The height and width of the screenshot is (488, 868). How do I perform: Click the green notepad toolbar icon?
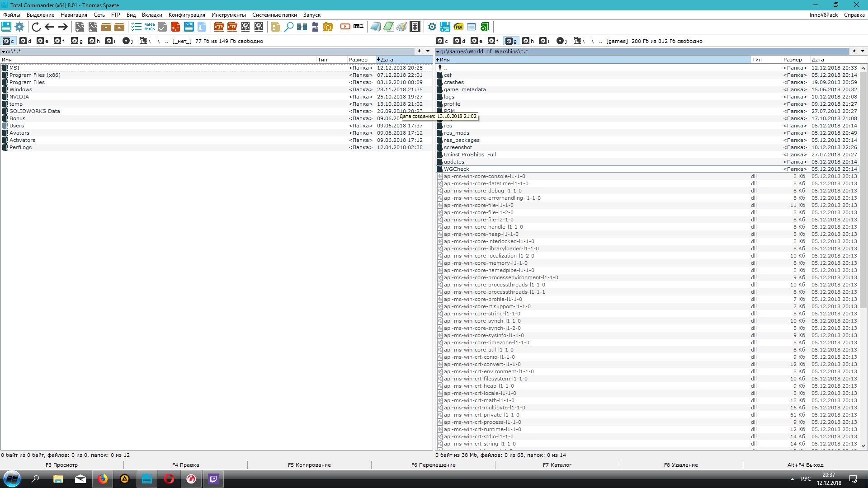pyautogui.click(x=389, y=27)
